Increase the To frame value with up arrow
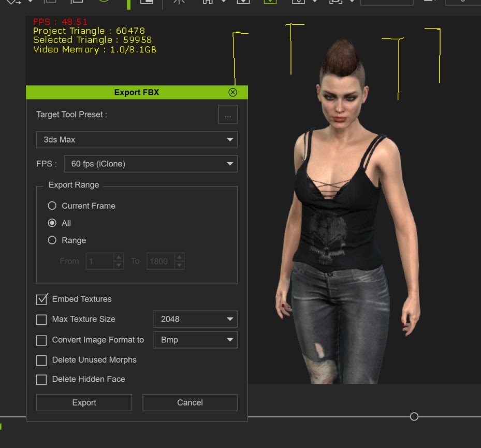Viewport: 481px width, 448px height. coord(180,257)
